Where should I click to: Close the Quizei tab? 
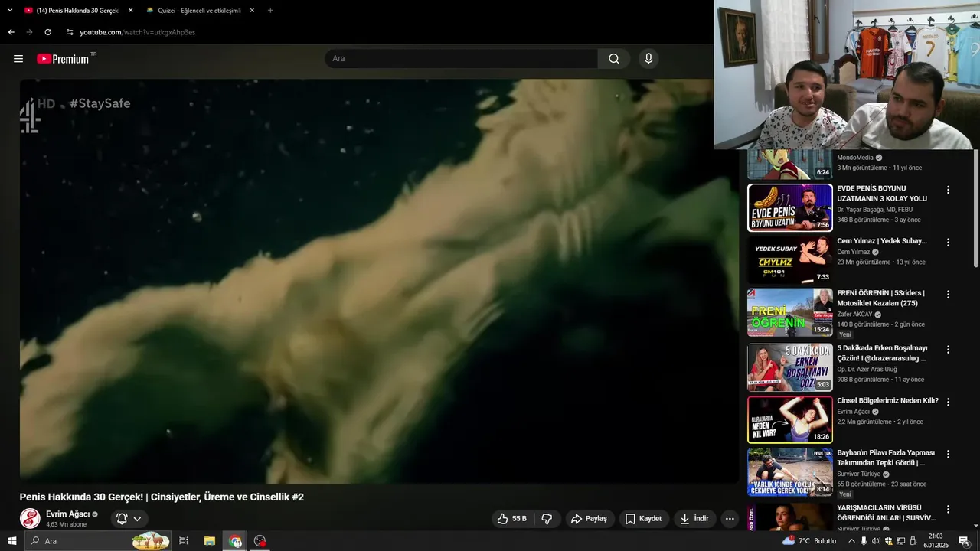point(252,11)
